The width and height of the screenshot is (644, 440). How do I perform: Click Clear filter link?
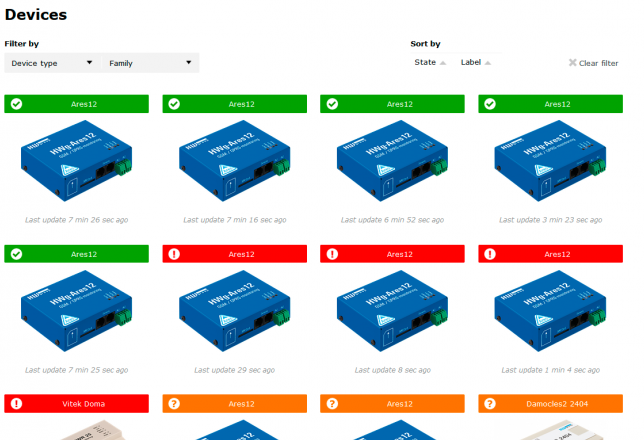(593, 63)
